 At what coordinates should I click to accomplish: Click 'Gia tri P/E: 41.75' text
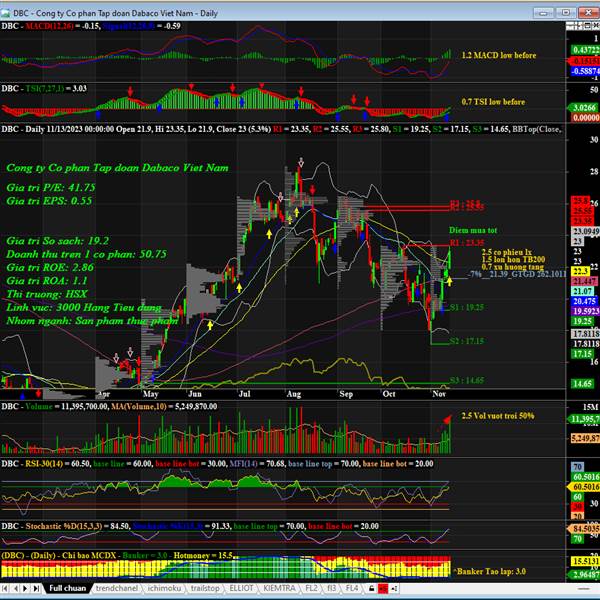point(51,188)
